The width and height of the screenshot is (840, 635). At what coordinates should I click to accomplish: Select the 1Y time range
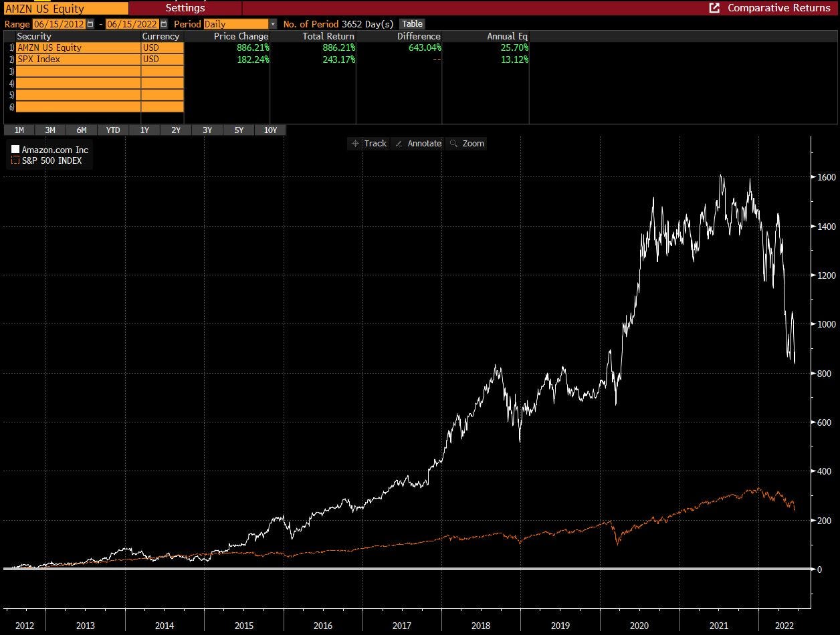point(144,130)
